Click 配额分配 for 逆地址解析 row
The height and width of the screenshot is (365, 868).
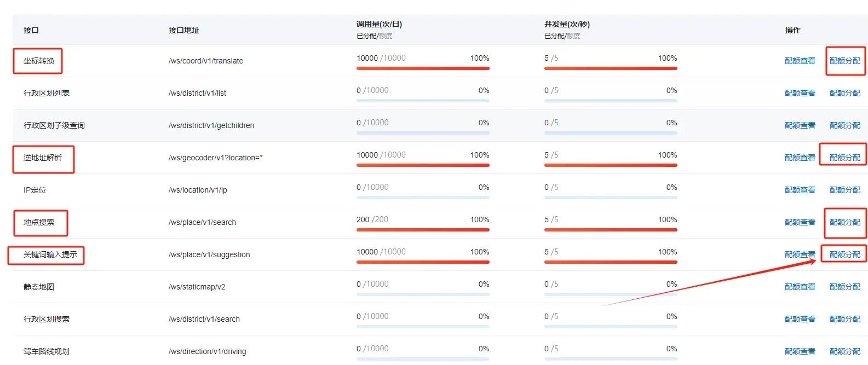tap(844, 158)
